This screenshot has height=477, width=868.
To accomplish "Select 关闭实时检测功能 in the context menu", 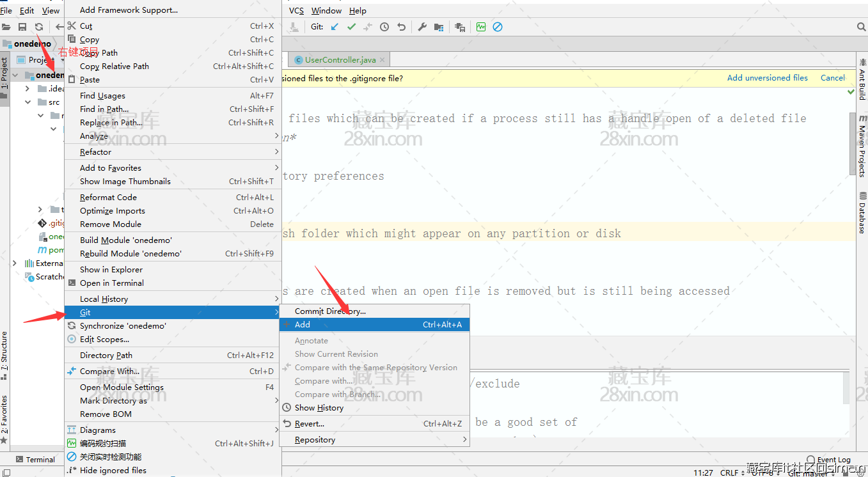I will [111, 457].
